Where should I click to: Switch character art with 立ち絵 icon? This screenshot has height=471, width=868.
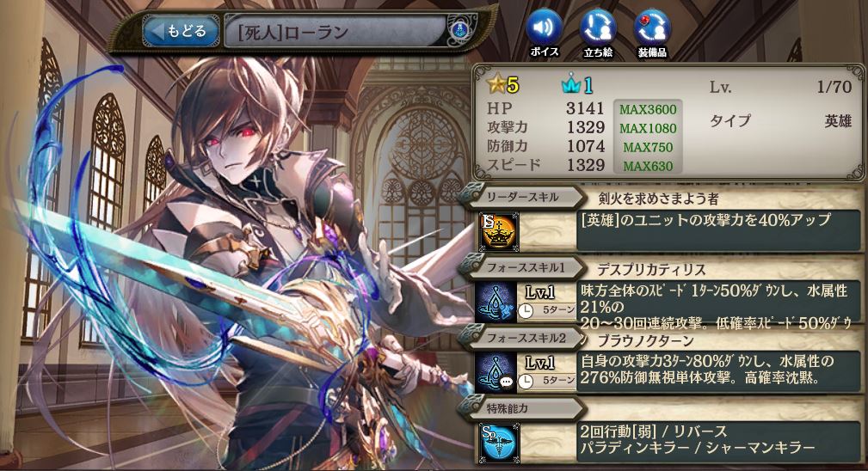[598, 32]
